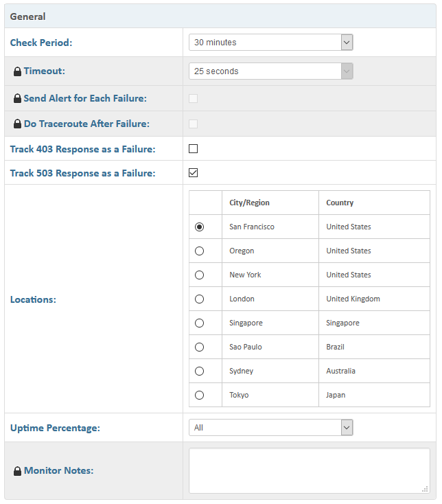The image size is (442, 504).
Task: Select Tokyo as monitoring location
Action: tap(199, 395)
